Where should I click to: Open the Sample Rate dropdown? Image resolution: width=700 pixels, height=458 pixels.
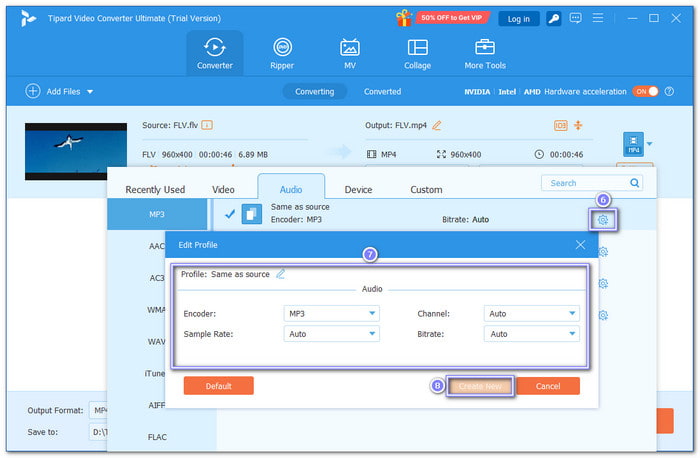[x=331, y=333]
